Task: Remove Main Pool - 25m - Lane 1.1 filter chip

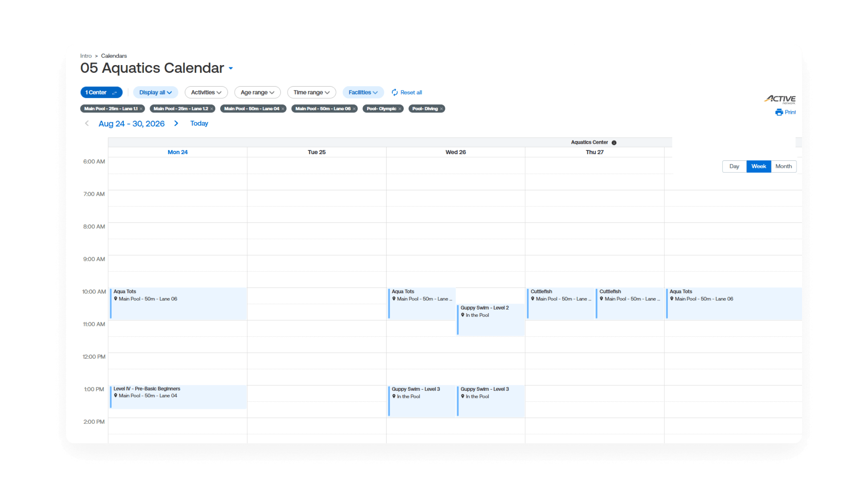Action: [x=141, y=109]
